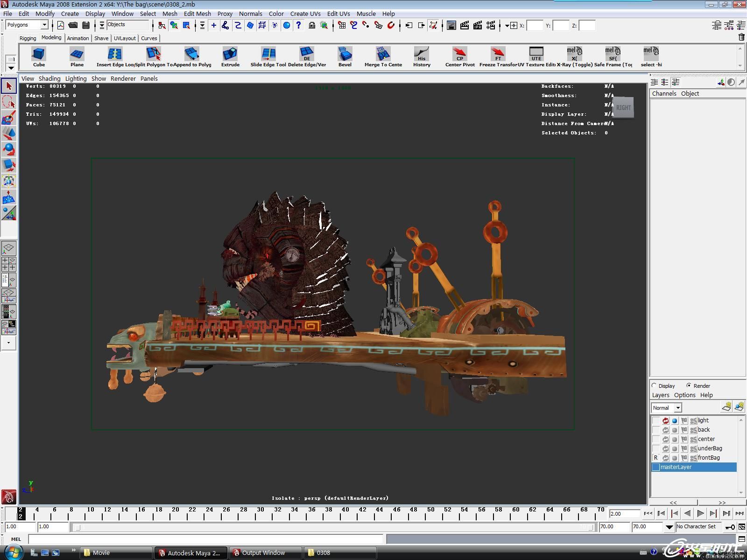Screen dimensions: 747x560
Task: Open the No Character Set dropdown arrow
Action: pos(669,527)
